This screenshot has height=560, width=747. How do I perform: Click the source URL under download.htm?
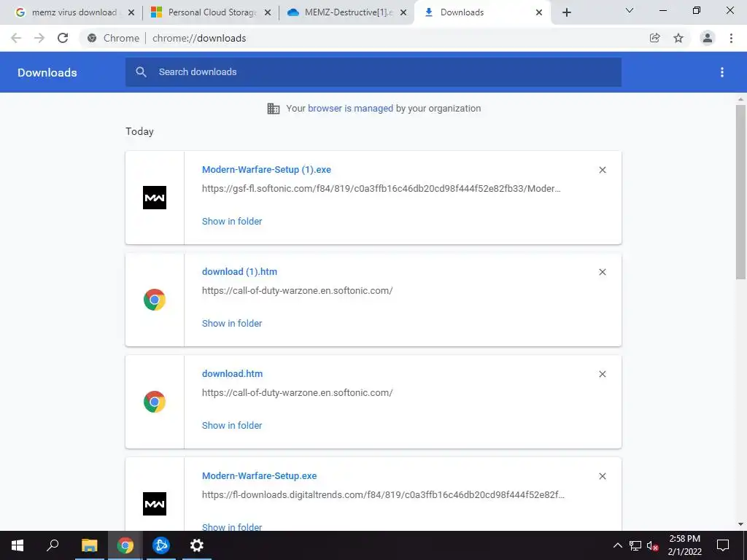(298, 393)
